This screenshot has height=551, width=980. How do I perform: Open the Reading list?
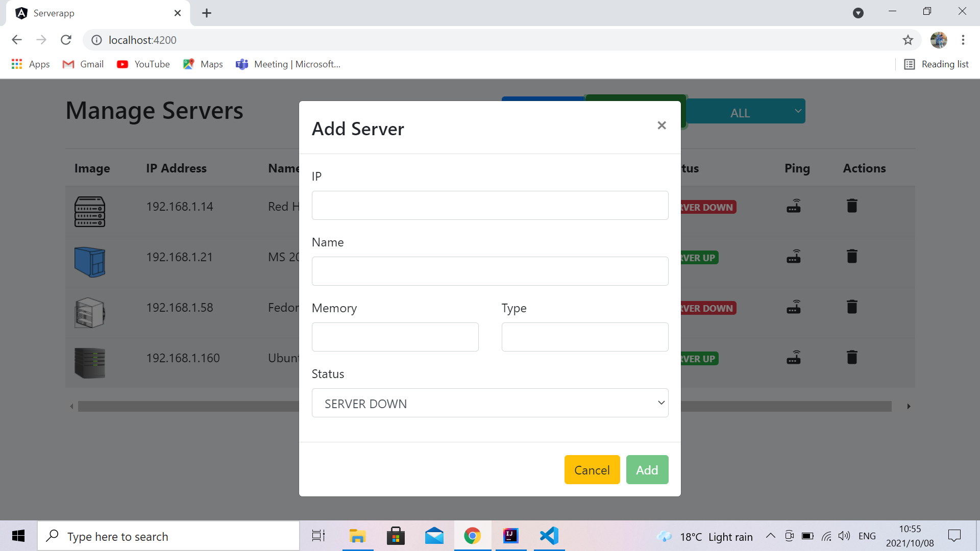click(936, 64)
